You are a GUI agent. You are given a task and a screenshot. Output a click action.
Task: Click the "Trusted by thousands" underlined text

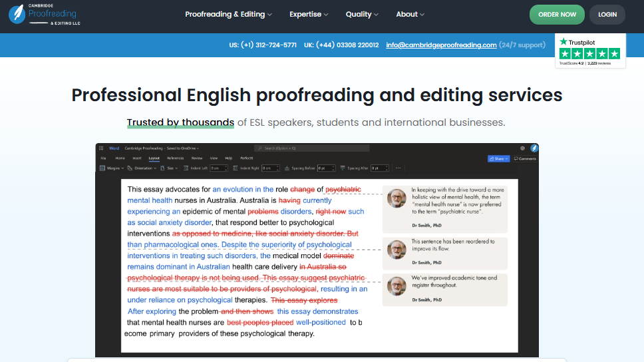point(180,122)
